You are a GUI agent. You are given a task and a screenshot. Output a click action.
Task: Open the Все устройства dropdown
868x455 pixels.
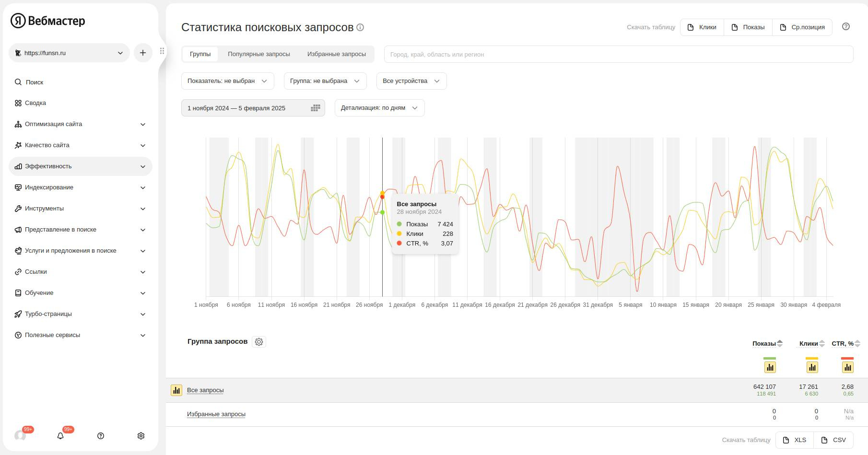pyautogui.click(x=411, y=81)
